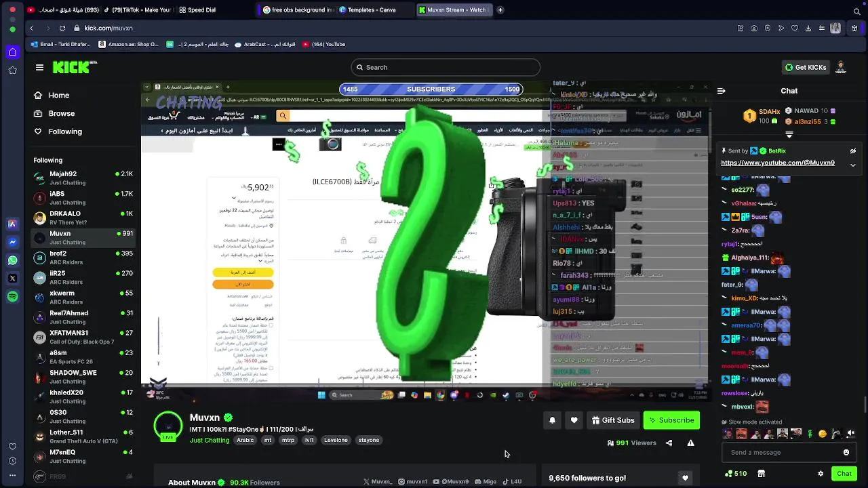Click Just Chatting category under Muvxn title
This screenshot has width=868, height=488.
[210, 440]
